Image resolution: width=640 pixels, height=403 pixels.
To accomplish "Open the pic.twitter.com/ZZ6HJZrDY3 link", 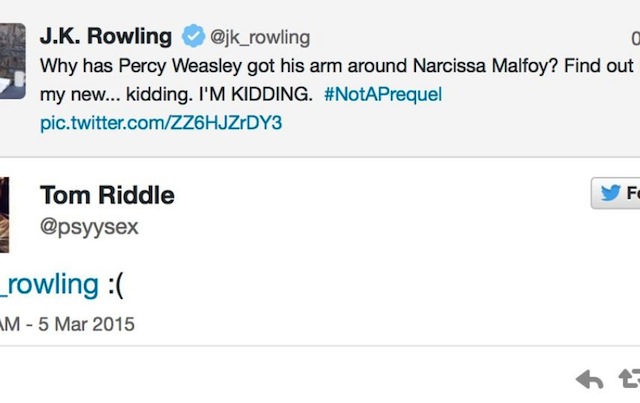I will tap(161, 124).
